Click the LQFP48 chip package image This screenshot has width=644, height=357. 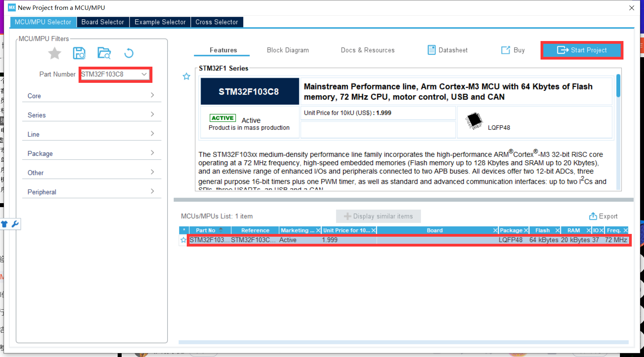point(474,121)
